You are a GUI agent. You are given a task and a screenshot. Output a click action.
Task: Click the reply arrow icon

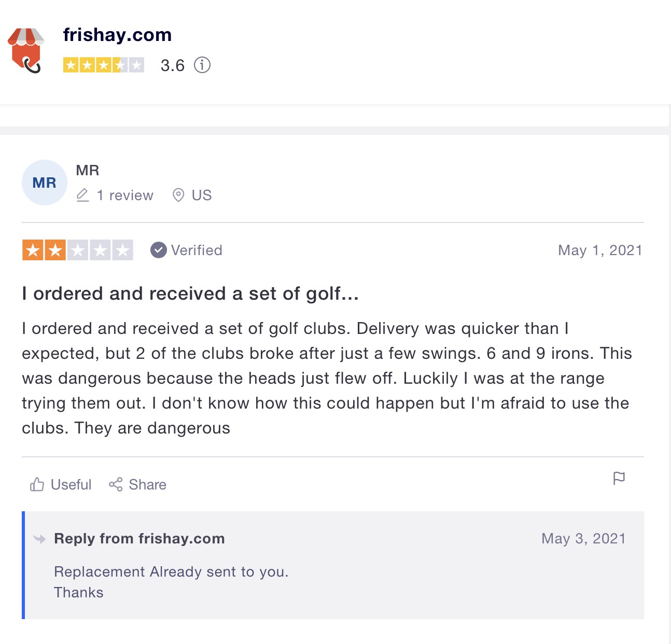point(39,539)
